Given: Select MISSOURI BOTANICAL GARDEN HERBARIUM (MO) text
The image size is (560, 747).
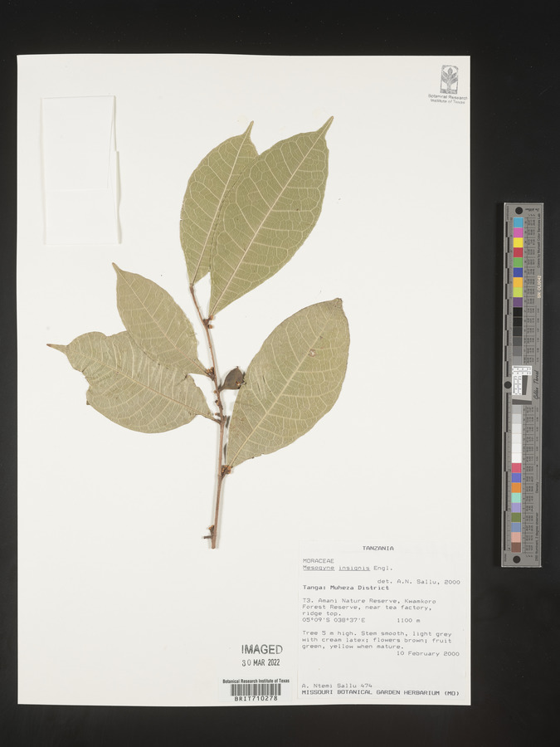Looking at the screenshot, I should (x=381, y=693).
